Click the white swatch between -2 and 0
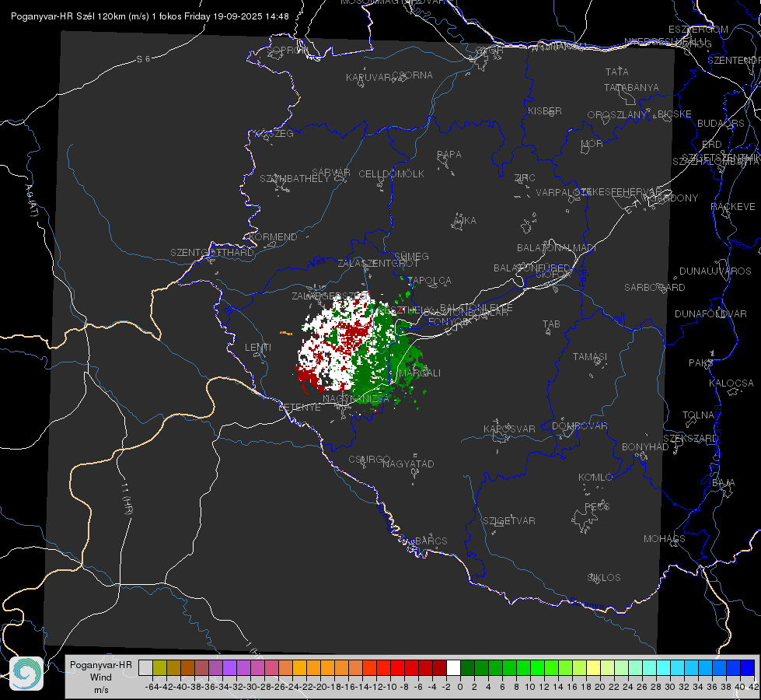The width and height of the screenshot is (761, 700). coord(453,667)
